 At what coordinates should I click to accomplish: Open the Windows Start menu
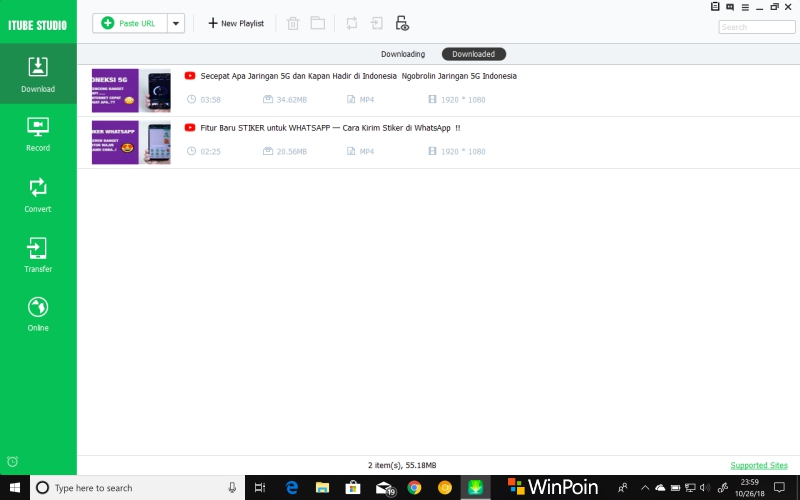click(15, 488)
